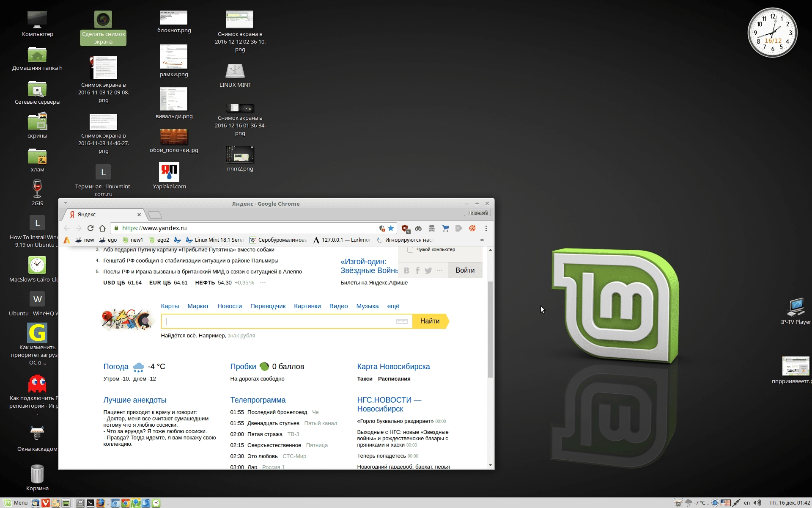Viewport: 812px width, 508px height.
Task: Select the 2GIS wine glass desktop icon
Action: click(x=37, y=193)
